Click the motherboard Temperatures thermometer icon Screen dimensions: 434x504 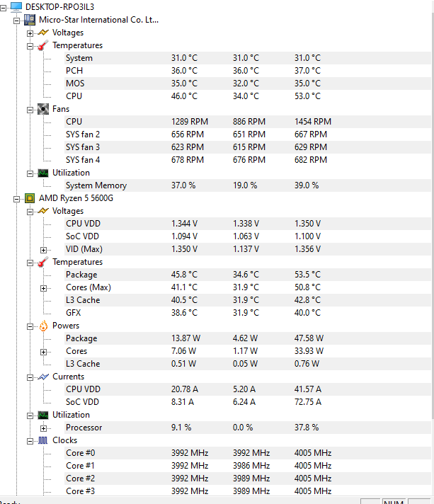[x=43, y=45]
